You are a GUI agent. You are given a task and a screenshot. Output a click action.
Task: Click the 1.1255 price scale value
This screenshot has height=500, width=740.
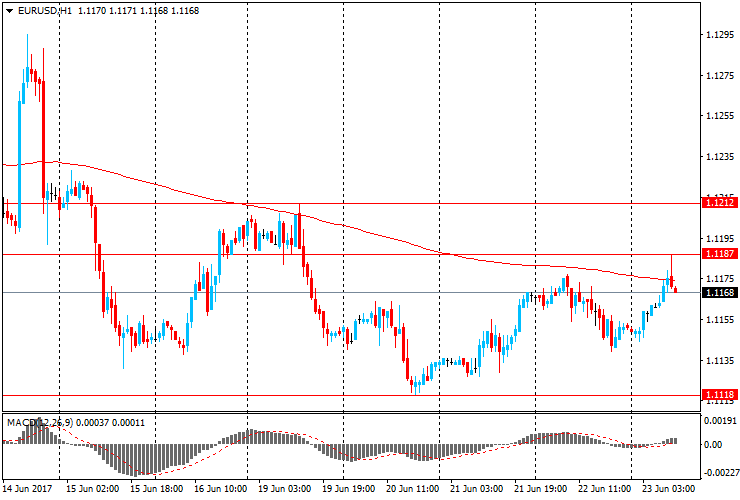[x=720, y=116]
